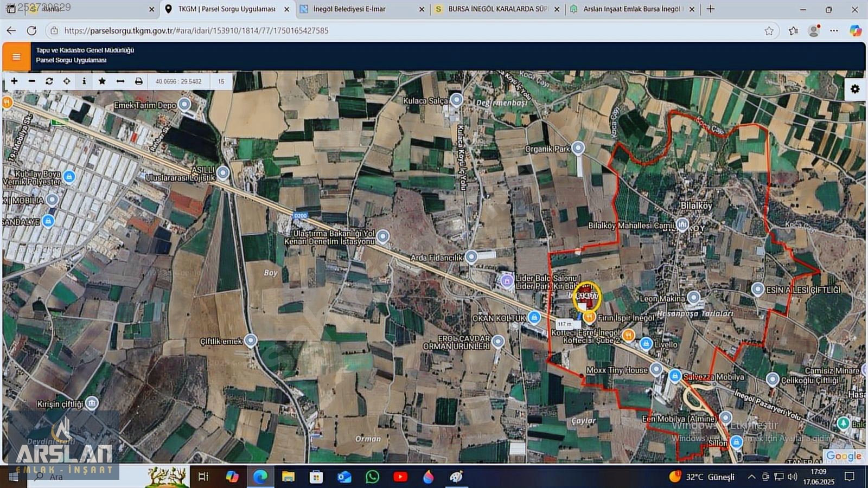Click the refresh map tool icon

click(49, 81)
